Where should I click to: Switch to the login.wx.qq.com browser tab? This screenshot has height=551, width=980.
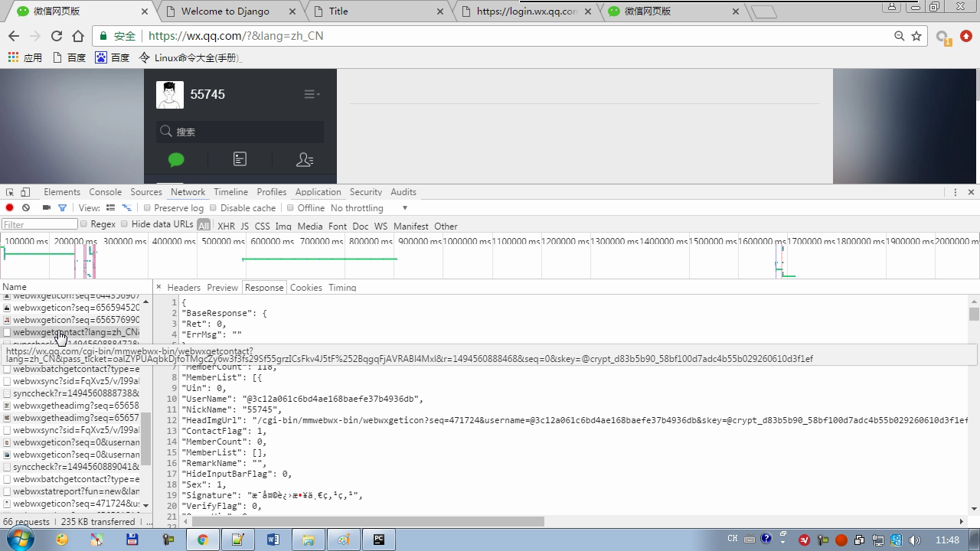(x=526, y=11)
